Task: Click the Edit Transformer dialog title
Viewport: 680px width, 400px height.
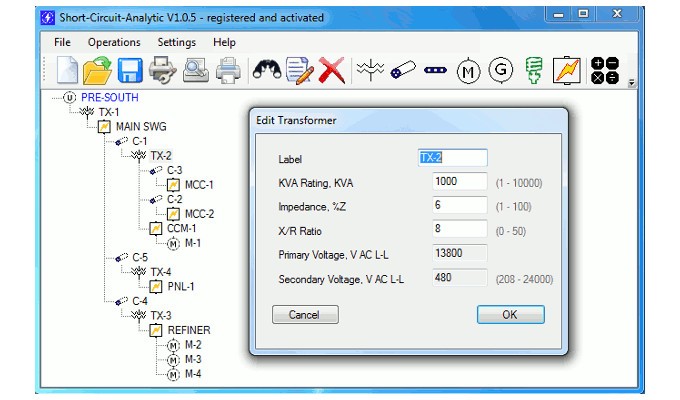Action: coord(296,120)
